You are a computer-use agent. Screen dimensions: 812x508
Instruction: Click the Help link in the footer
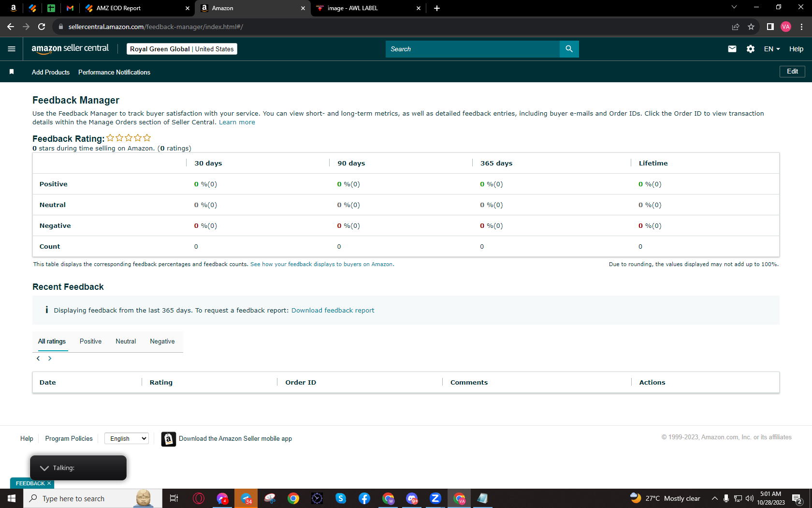coord(27,438)
